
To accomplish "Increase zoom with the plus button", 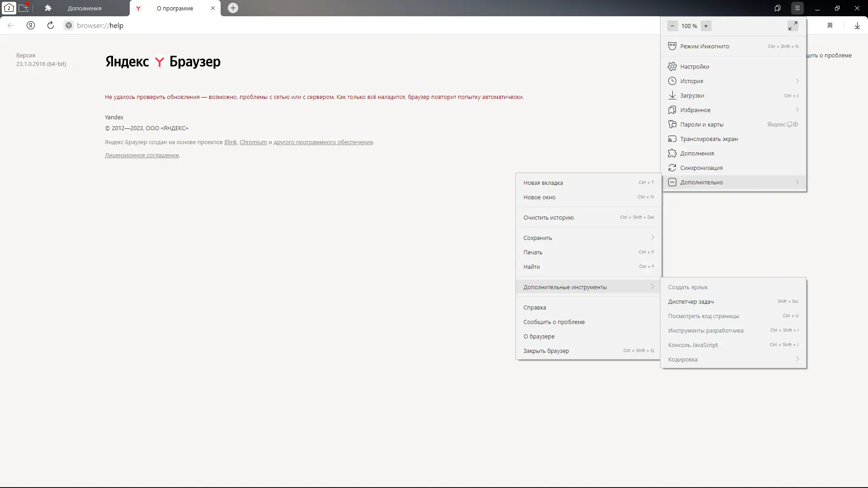I will [706, 26].
